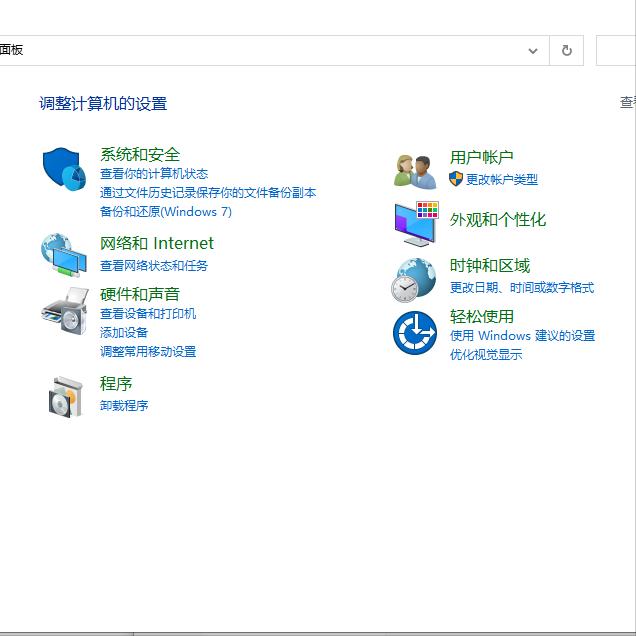The image size is (636, 636).
Task: Open User Accounts people icon
Action: pos(415,172)
